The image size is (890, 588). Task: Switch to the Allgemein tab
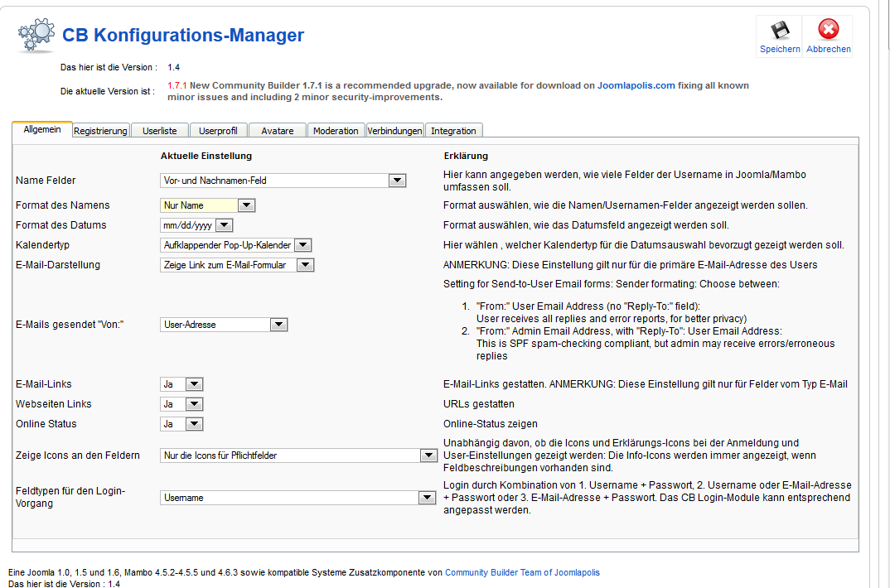(x=42, y=130)
